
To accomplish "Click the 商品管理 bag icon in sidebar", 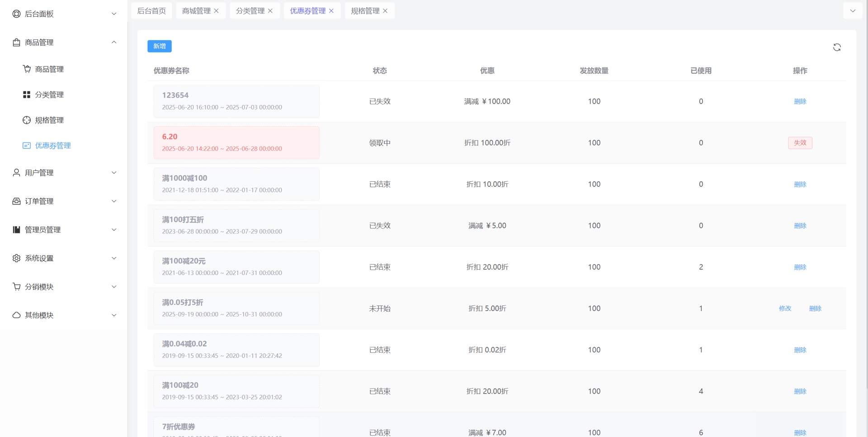I will click(x=16, y=43).
